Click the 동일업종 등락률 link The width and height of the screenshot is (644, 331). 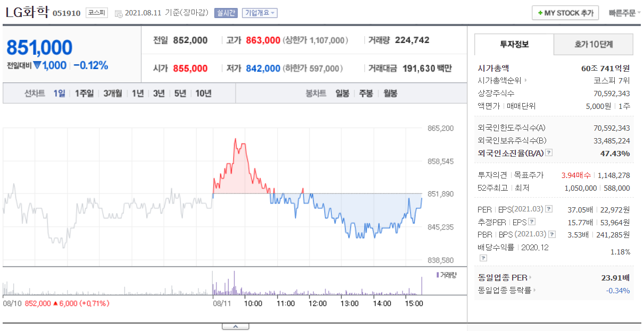click(504, 290)
